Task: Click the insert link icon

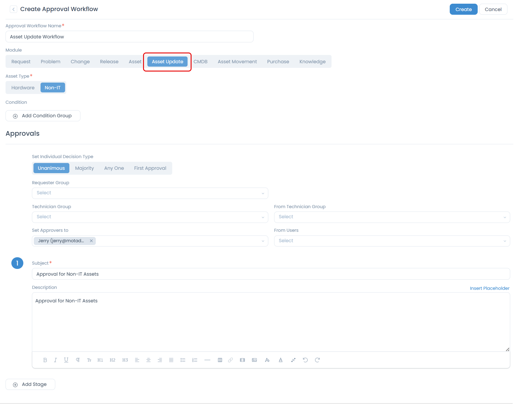Action: pyautogui.click(x=231, y=360)
